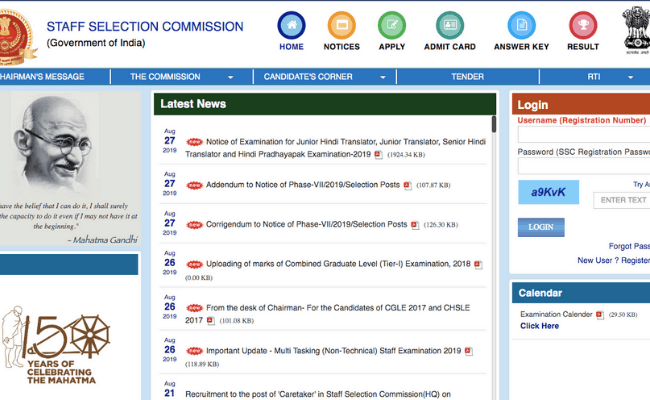The image size is (650, 400).
Task: Expand The Commission dropdown menu
Action: [x=181, y=76]
